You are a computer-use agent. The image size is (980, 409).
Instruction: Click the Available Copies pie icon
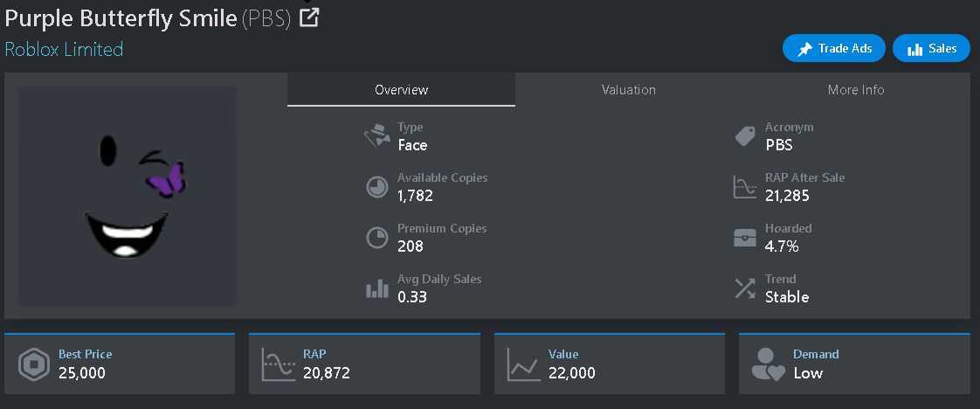[376, 187]
